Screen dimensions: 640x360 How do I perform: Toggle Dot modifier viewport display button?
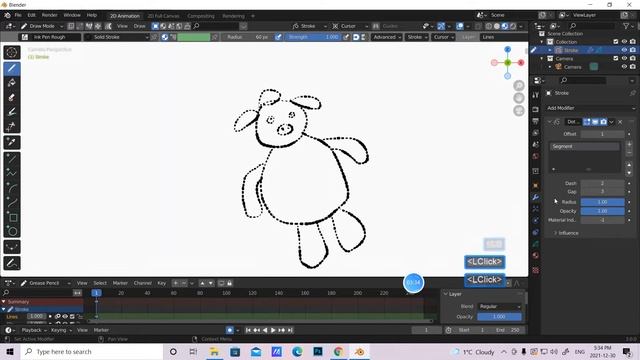[x=595, y=122]
